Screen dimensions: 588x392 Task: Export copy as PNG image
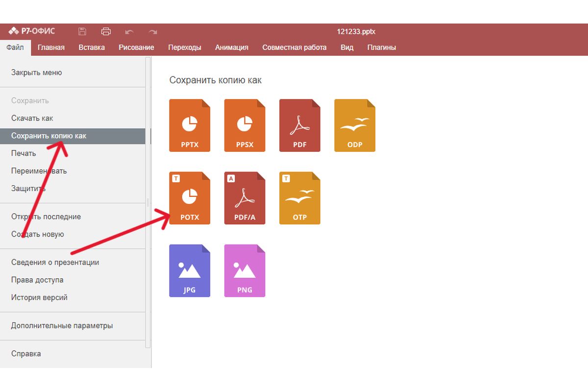tap(245, 270)
